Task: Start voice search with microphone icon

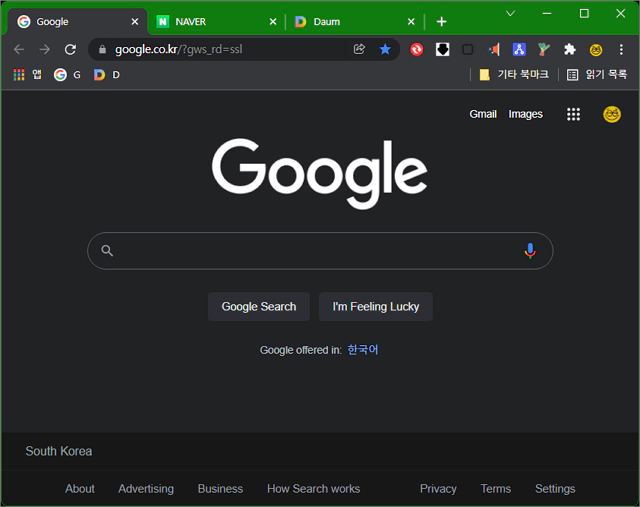Action: coord(530,251)
